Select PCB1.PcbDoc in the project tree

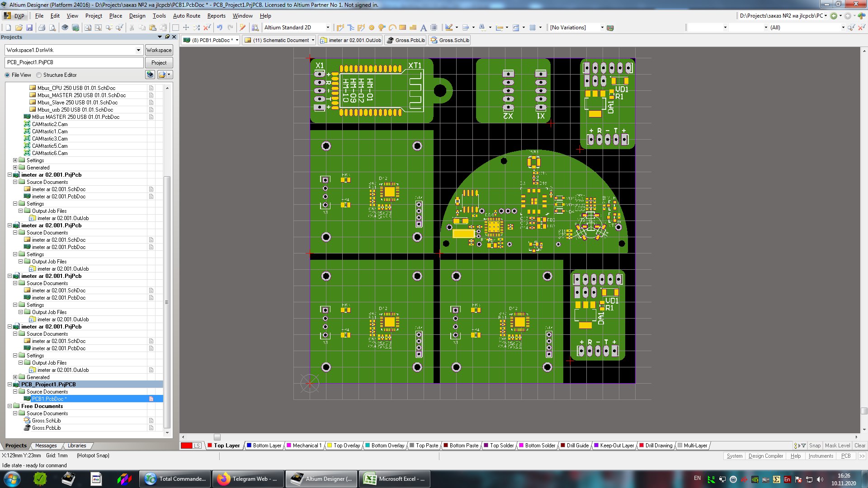tap(49, 399)
